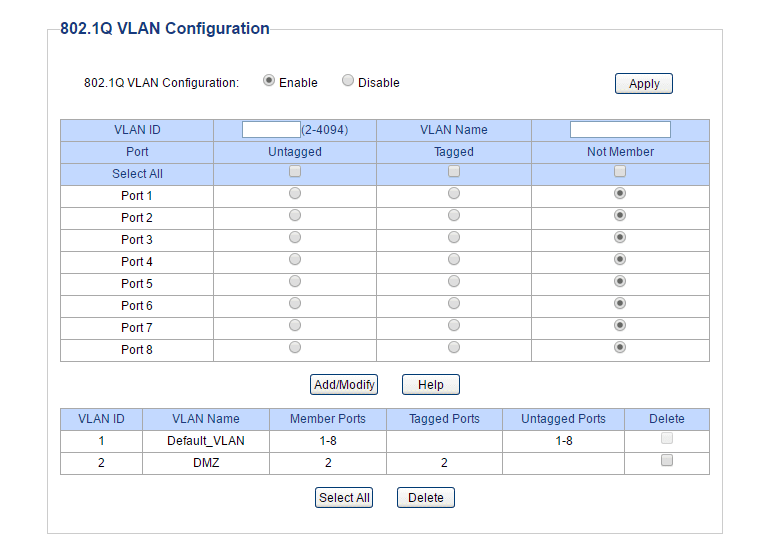This screenshot has width=760, height=560.
Task: Set Port 1 as Untagged
Action: [295, 193]
